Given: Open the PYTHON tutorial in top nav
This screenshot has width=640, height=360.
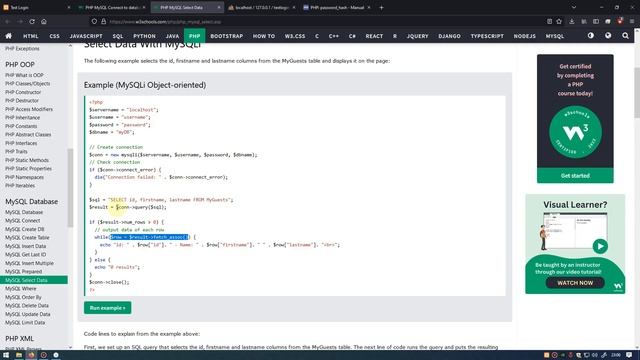Looking at the screenshot, I should [144, 36].
